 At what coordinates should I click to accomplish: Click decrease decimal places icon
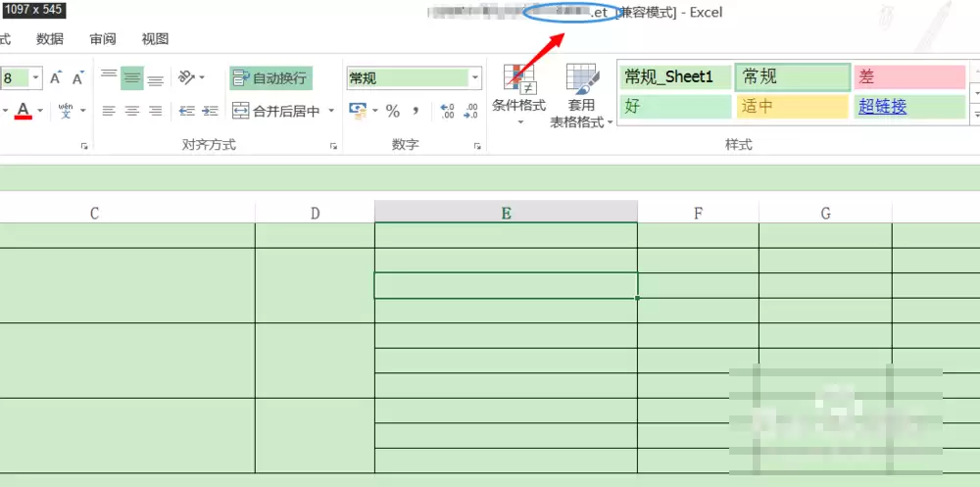click(x=471, y=112)
